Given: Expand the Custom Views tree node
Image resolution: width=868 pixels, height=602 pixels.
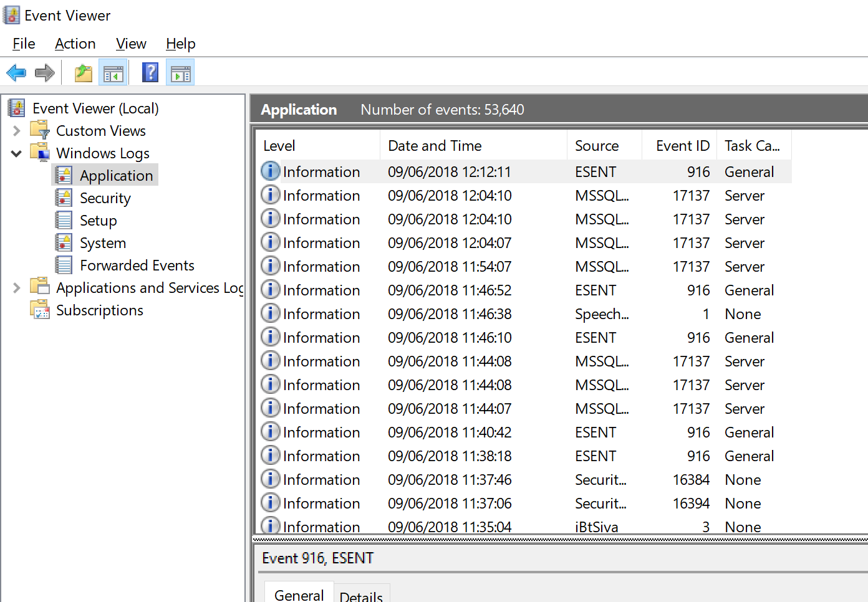Looking at the screenshot, I should 17,131.
